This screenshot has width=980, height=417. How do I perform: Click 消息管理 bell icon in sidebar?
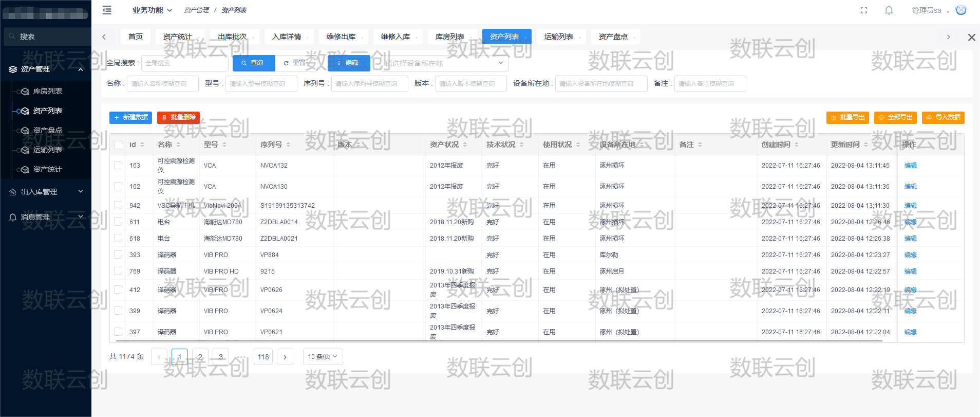(x=13, y=217)
